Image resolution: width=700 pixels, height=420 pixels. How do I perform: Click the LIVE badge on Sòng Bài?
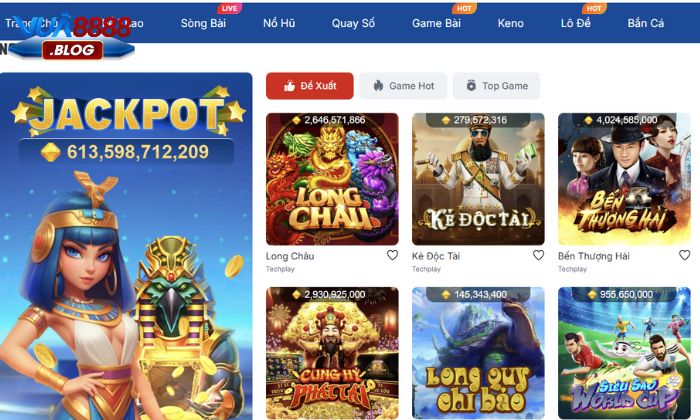coord(229,9)
